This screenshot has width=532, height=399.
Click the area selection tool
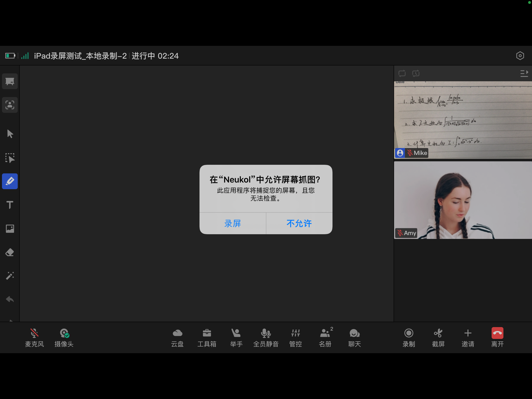click(10, 158)
